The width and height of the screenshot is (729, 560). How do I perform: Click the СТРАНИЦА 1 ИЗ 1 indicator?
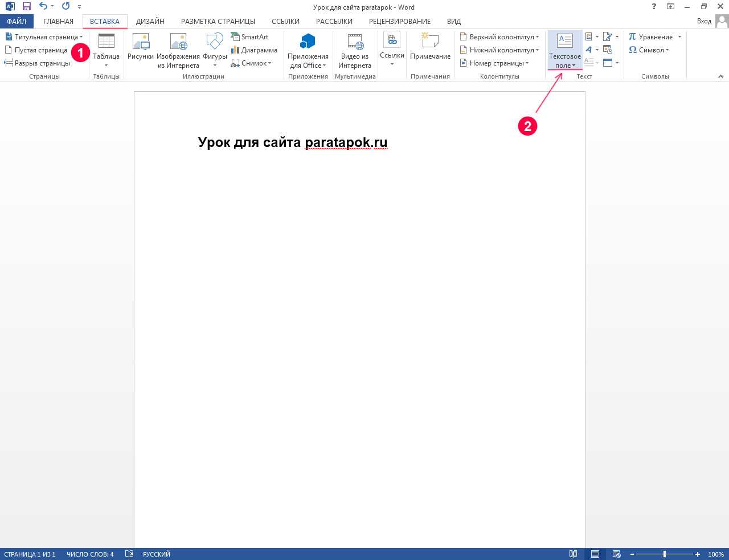point(30,554)
